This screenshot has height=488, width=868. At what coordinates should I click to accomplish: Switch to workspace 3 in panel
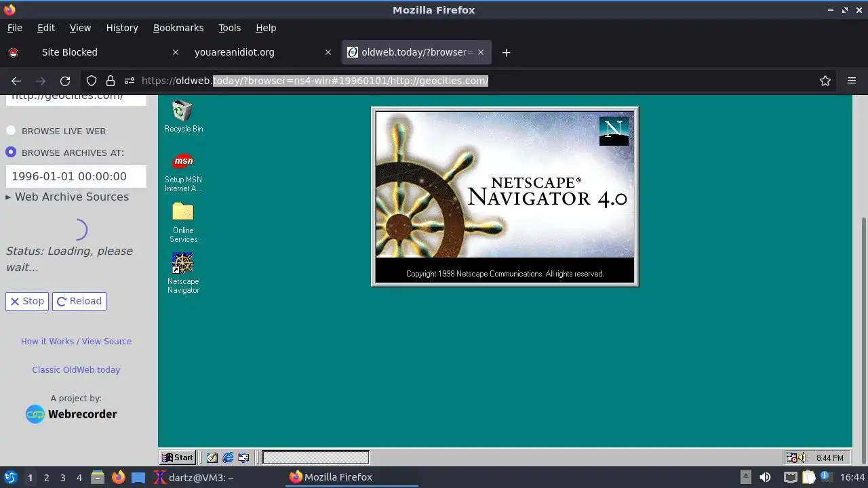pos(62,478)
